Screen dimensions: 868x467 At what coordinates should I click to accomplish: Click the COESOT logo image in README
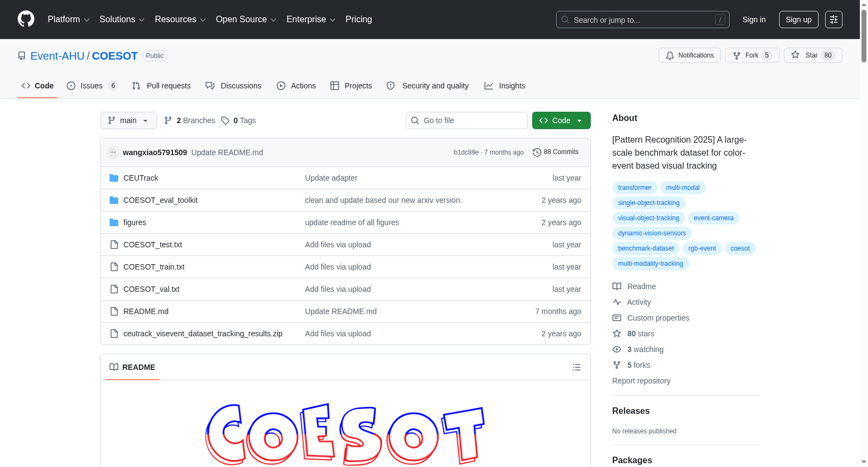(x=345, y=434)
